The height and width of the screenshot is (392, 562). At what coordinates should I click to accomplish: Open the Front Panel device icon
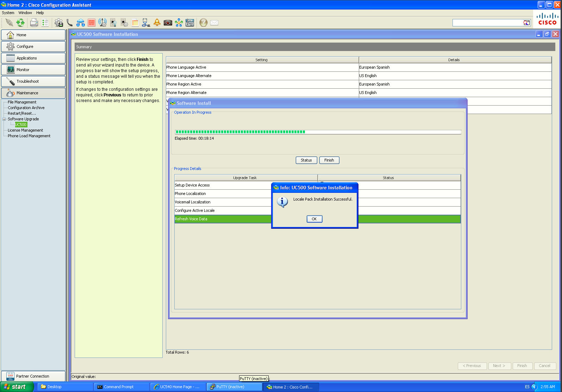190,23
